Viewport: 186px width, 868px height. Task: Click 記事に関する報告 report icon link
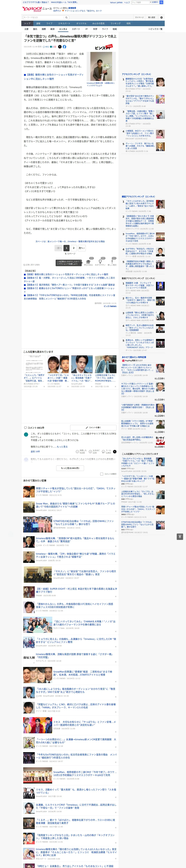point(31,265)
